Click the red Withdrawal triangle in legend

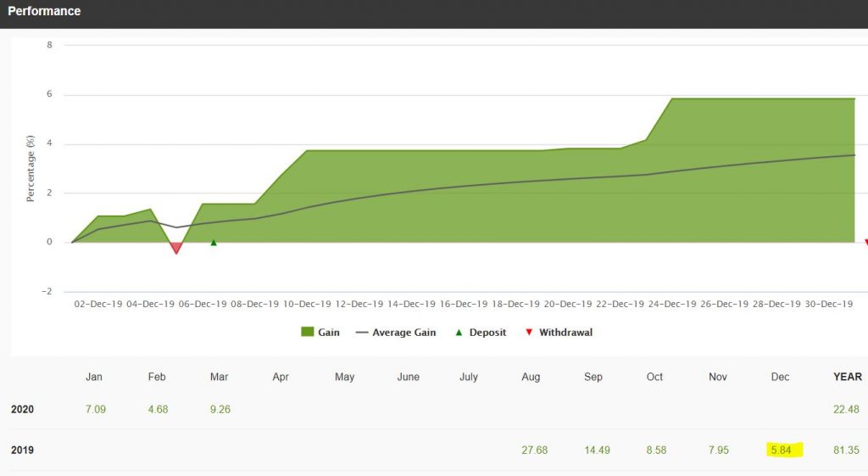coord(530,333)
